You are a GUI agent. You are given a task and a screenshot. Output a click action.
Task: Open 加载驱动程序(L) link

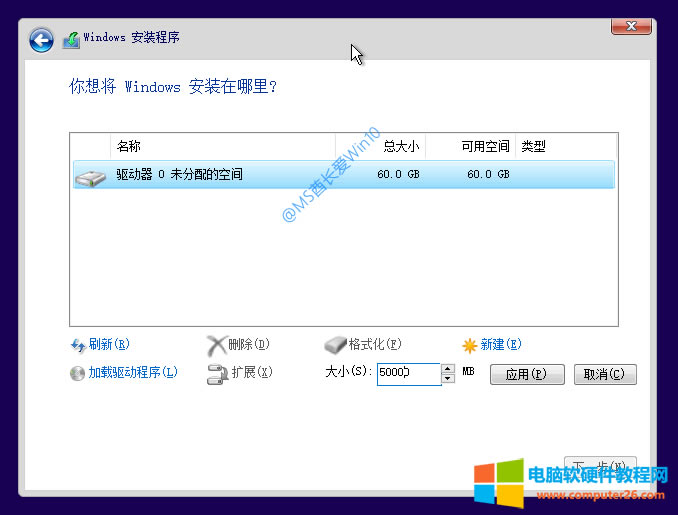point(133,372)
